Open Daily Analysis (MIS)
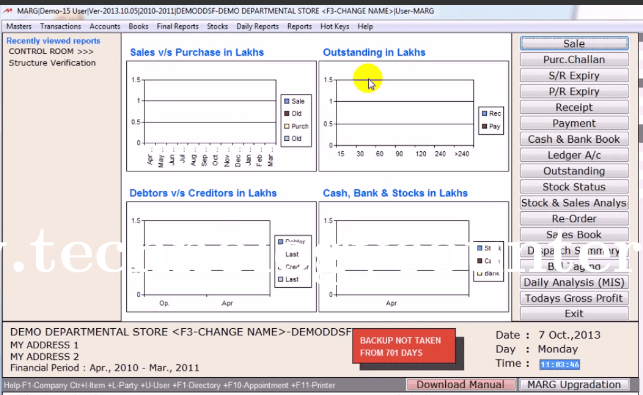 coord(574,282)
